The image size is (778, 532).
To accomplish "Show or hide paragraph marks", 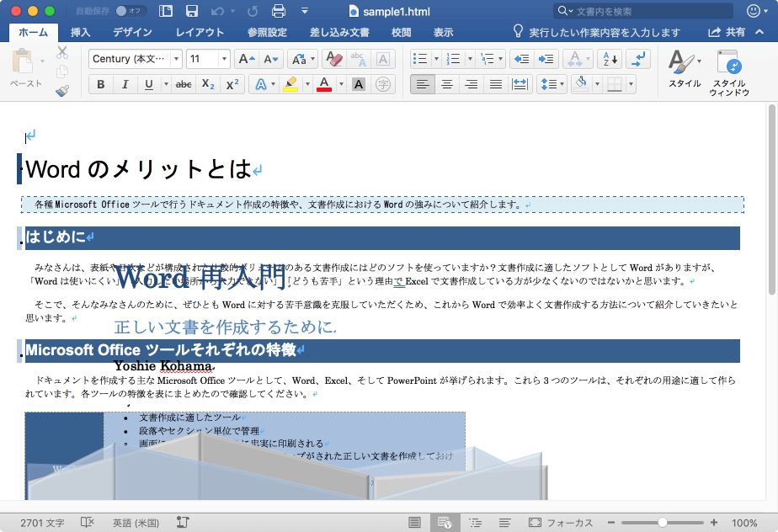I will pos(638,59).
